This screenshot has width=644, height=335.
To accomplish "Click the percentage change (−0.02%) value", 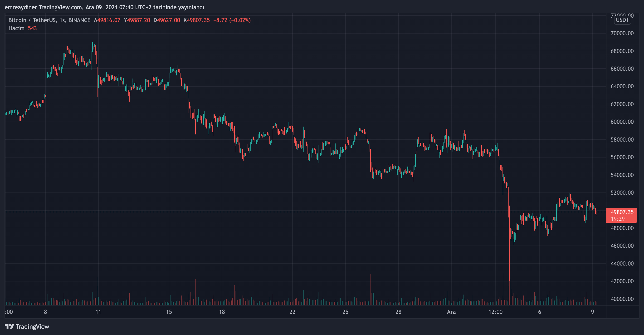I will tap(240, 20).
